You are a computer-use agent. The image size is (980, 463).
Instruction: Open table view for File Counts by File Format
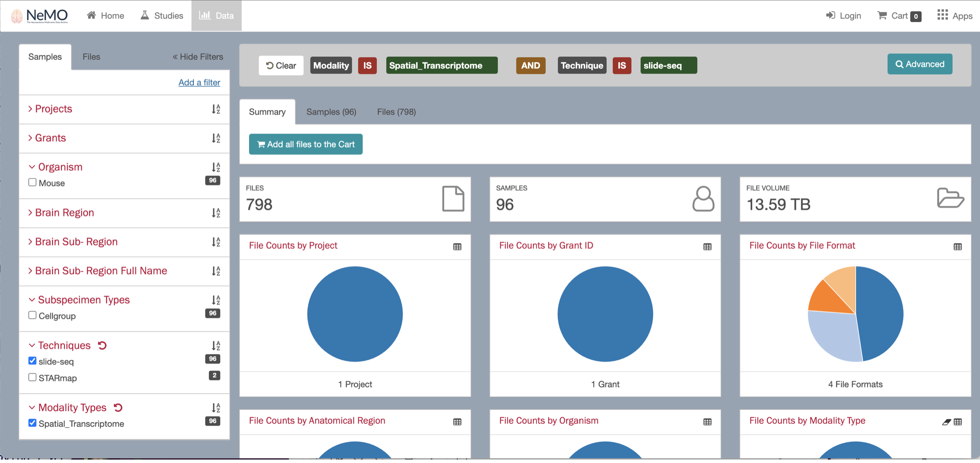(957, 247)
